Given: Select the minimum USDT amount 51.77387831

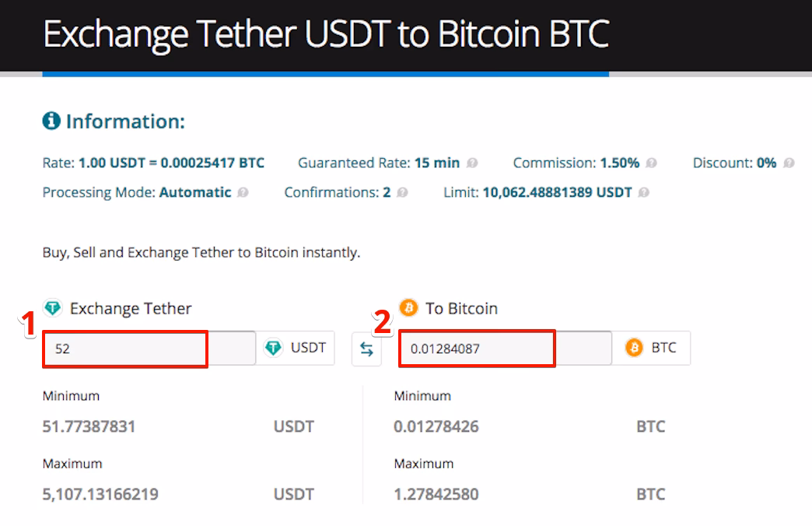Looking at the screenshot, I should [89, 426].
